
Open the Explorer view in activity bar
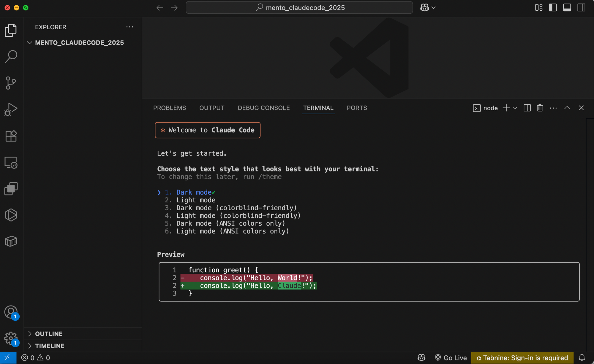[11, 30]
